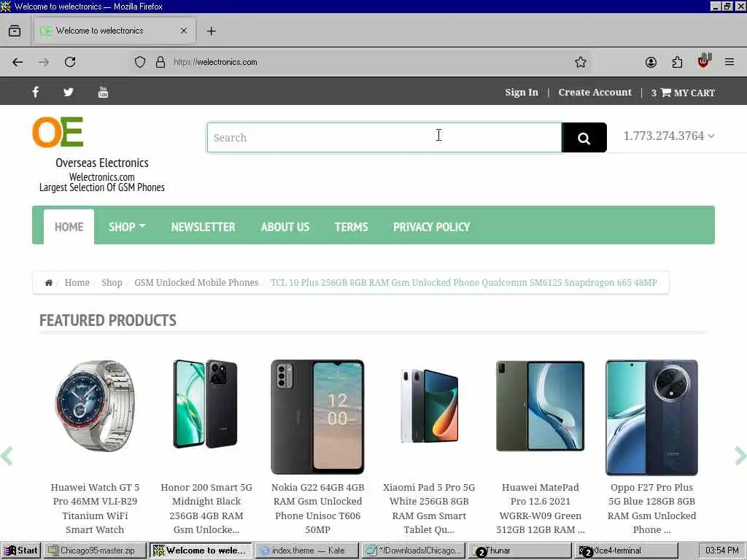
Task: Switch to Chicago95-master.zip taskbar window
Action: [96, 551]
